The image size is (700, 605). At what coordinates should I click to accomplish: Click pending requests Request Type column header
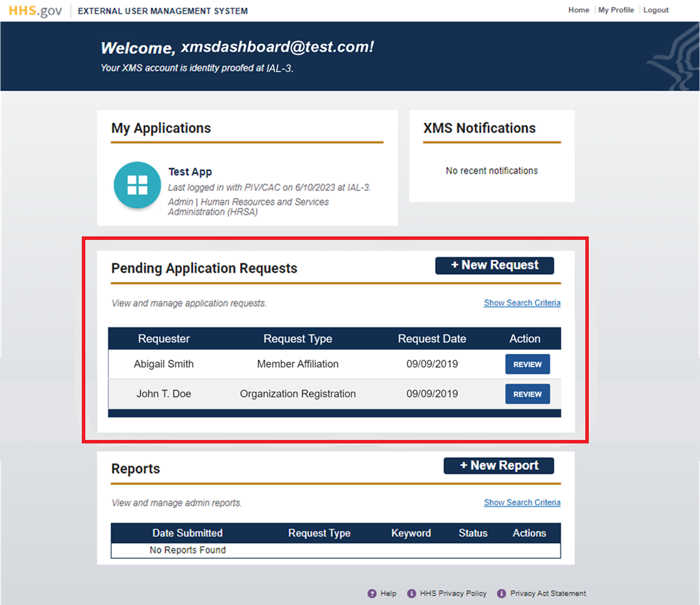point(298,339)
